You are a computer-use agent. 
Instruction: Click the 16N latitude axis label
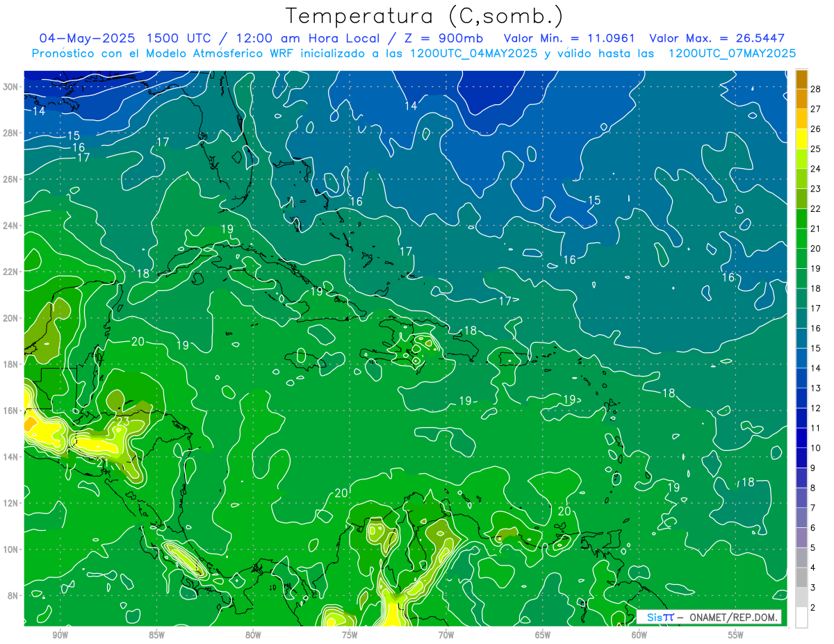click(x=11, y=411)
